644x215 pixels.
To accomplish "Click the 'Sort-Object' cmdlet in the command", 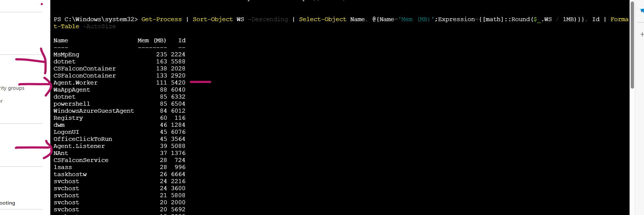I will click(x=213, y=19).
